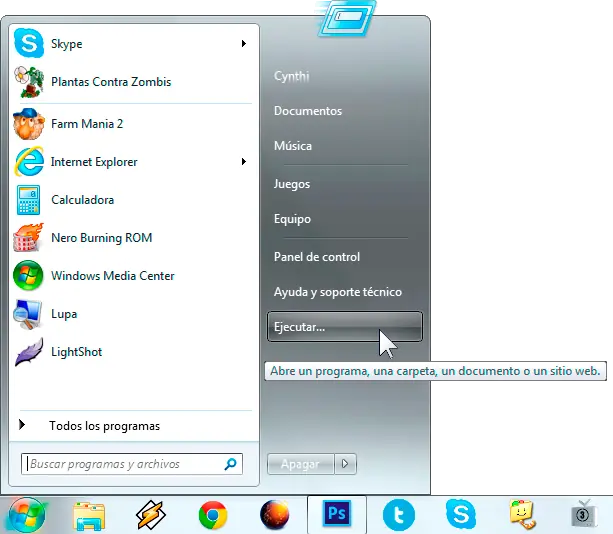
Task: Open the Calculadora icon
Action: (x=29, y=200)
